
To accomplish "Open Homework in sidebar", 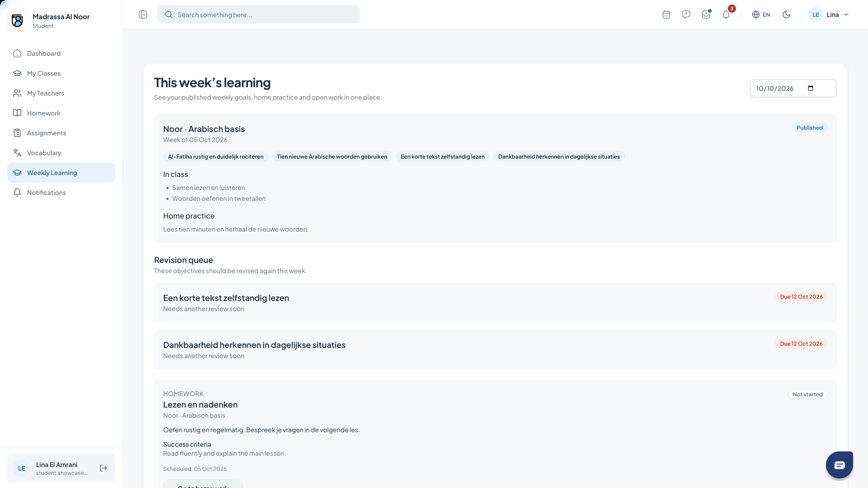I will point(61,113).
